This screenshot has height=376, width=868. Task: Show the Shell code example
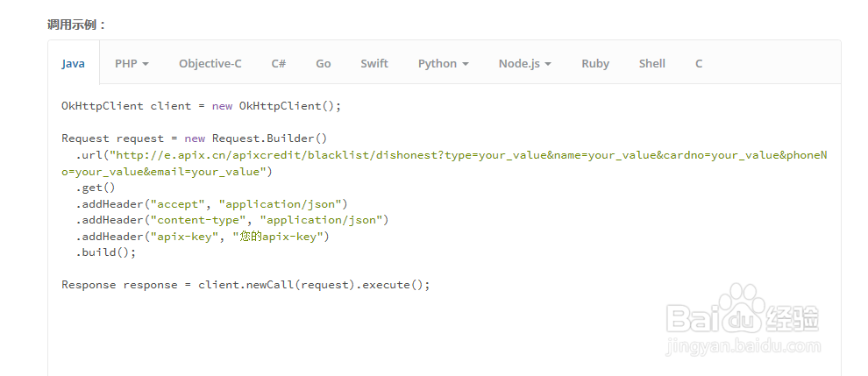pos(652,63)
